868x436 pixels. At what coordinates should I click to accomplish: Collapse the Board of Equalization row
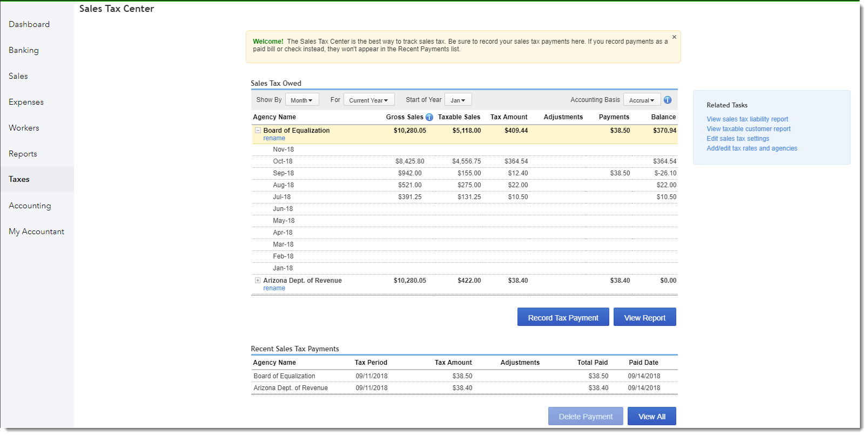click(258, 131)
